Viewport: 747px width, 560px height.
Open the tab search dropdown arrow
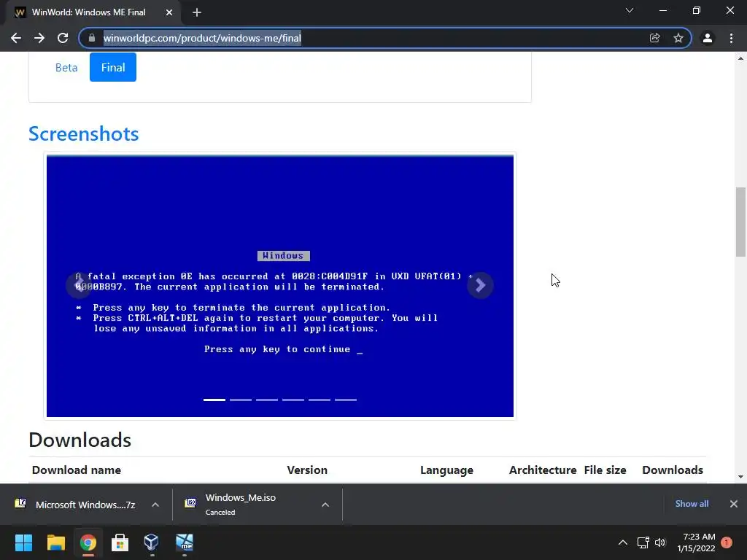pyautogui.click(x=630, y=10)
